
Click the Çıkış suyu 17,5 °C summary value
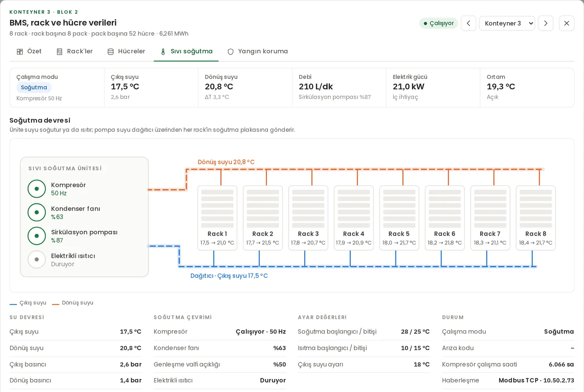coord(125,87)
